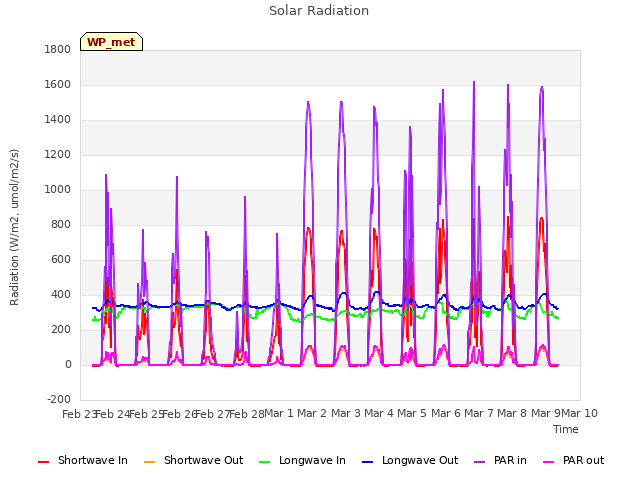
Task: Click the Mar 4 x-axis label
Action: click(x=379, y=413)
